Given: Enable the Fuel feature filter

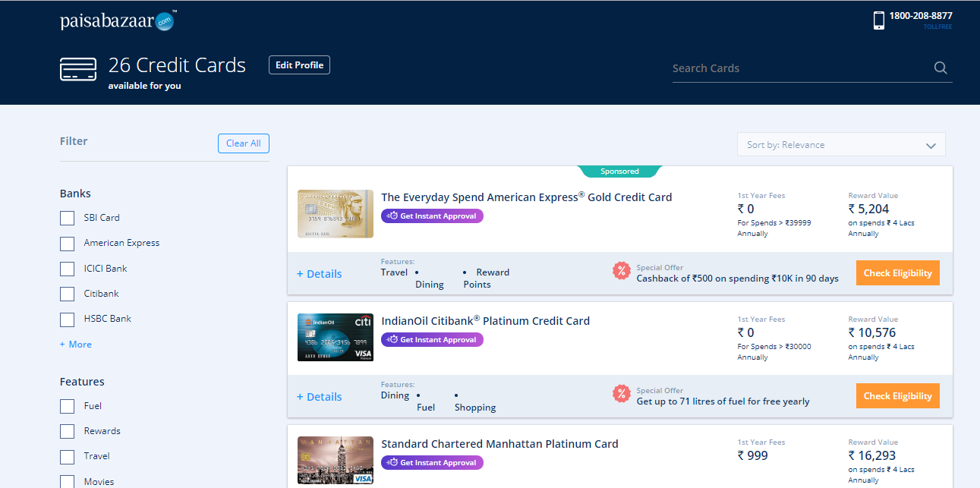Looking at the screenshot, I should (68, 407).
